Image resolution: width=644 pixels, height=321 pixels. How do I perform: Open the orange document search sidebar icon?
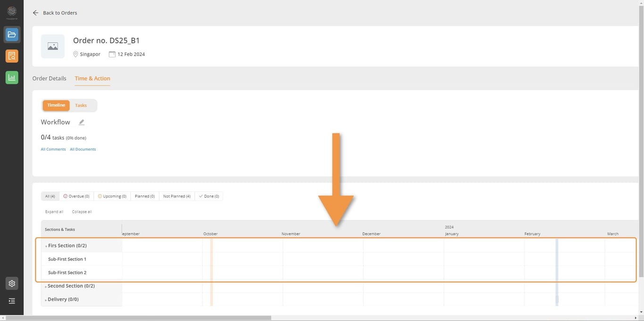(x=12, y=56)
